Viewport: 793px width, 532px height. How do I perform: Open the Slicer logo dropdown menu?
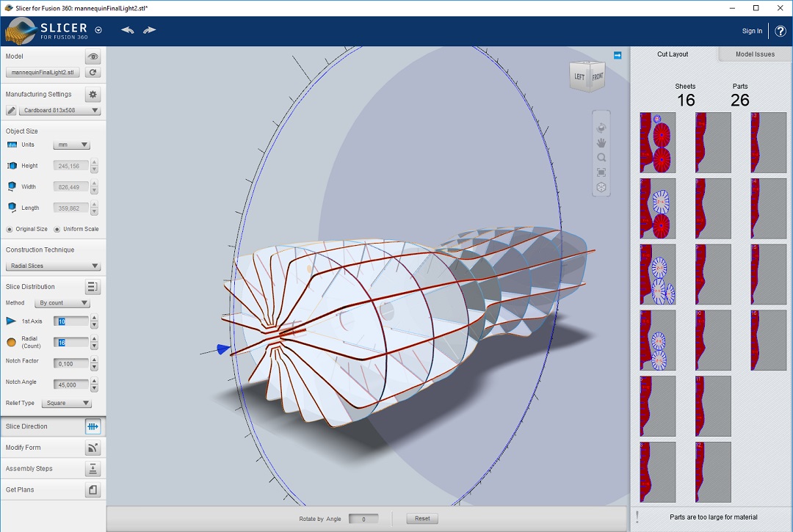point(98,30)
